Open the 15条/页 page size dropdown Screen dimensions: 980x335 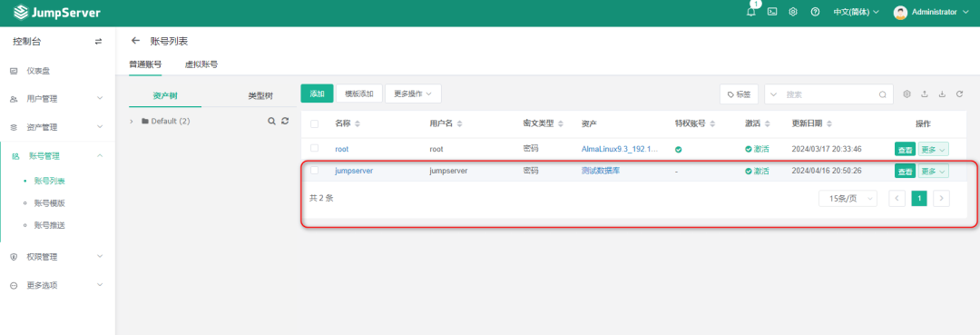tap(848, 199)
